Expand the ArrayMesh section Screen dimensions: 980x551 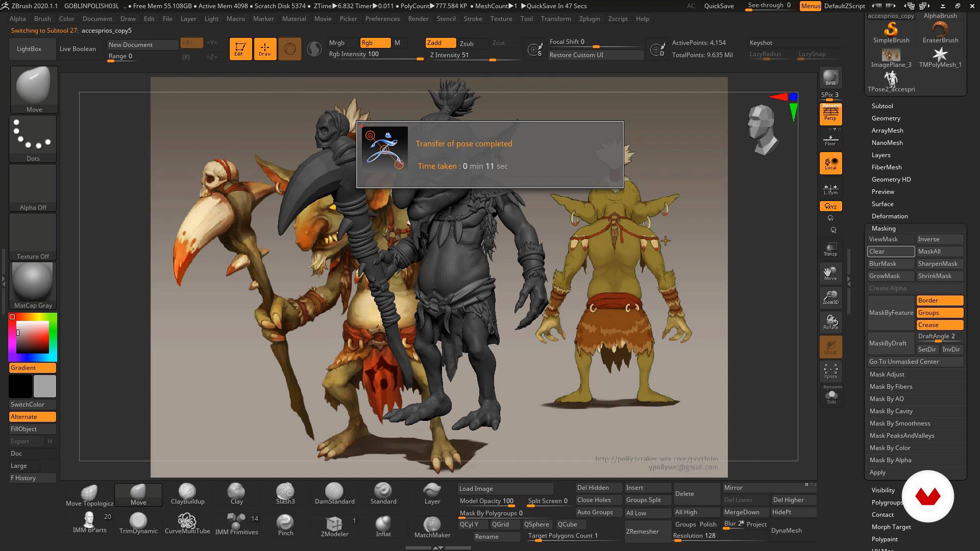887,131
